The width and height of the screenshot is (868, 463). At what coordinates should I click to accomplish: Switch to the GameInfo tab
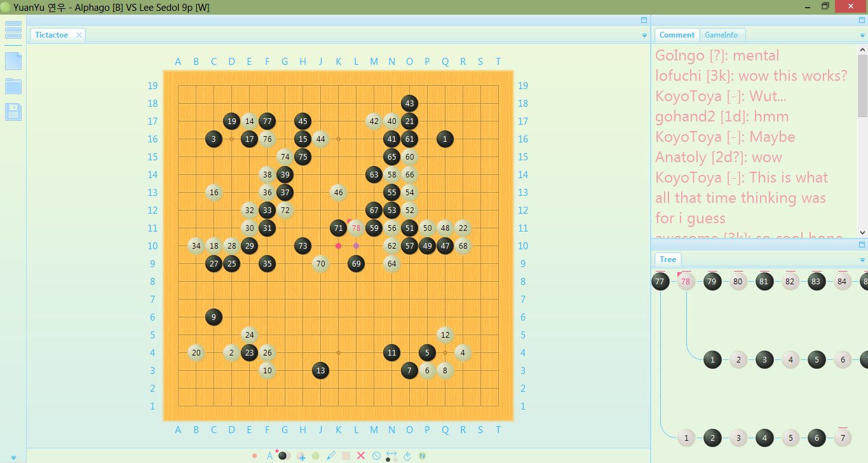point(722,35)
